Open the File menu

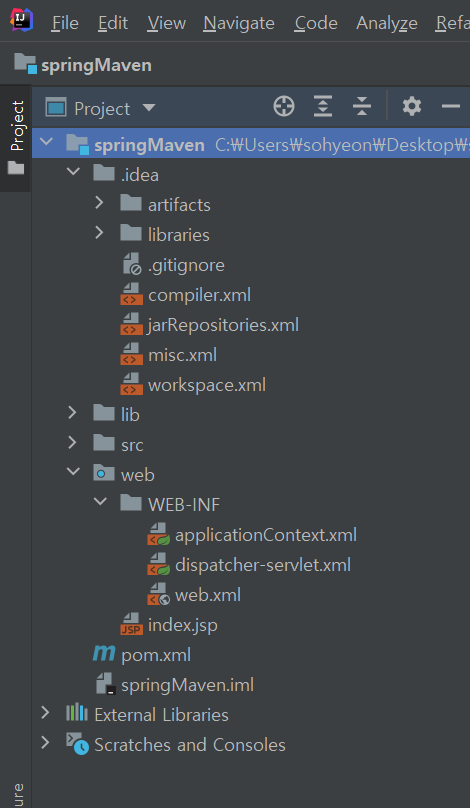coord(65,23)
